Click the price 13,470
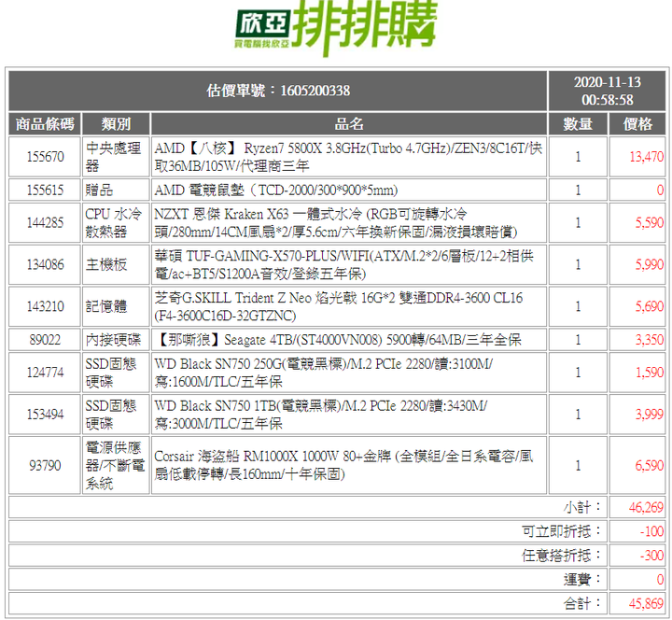 (646, 157)
